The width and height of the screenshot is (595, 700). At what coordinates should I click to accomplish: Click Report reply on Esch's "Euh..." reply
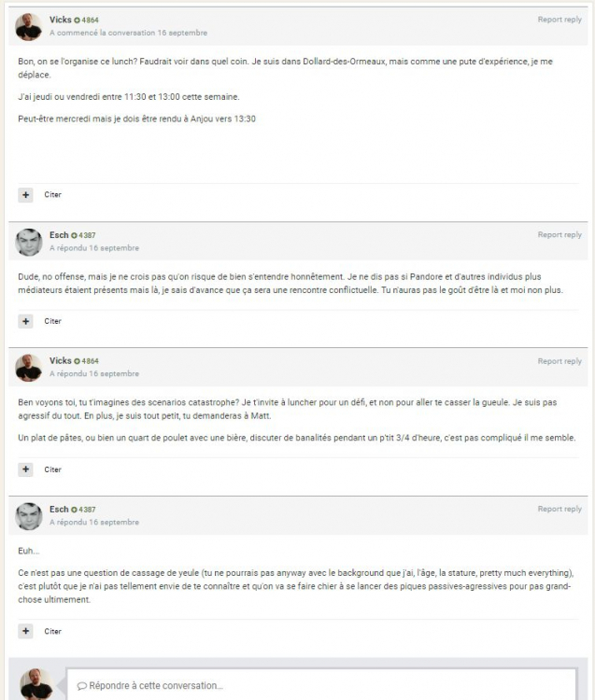coord(559,510)
